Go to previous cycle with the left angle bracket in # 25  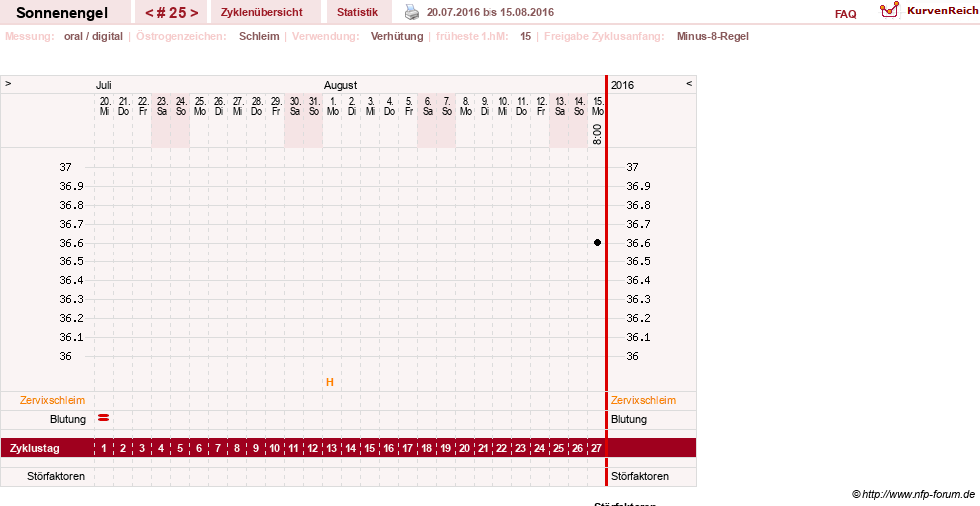click(x=149, y=13)
